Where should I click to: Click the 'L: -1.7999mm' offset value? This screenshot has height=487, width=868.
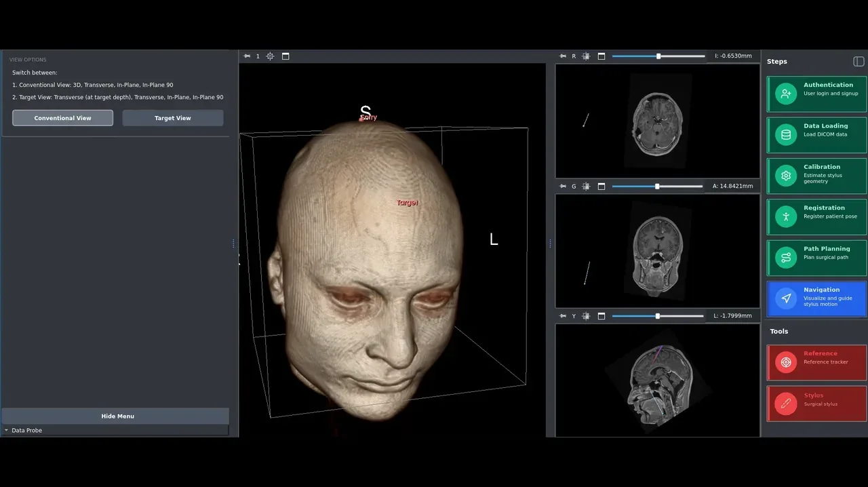point(732,316)
